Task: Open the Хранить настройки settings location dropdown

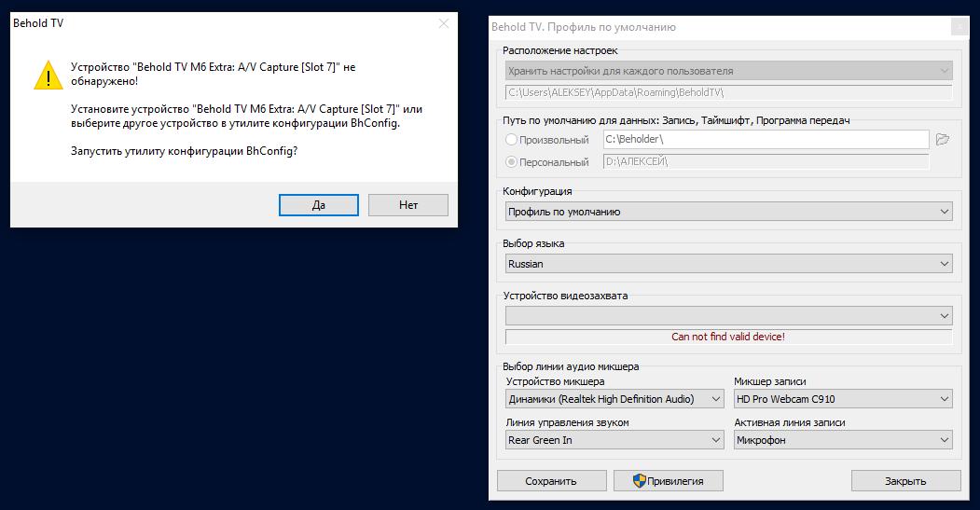Action: coord(727,71)
